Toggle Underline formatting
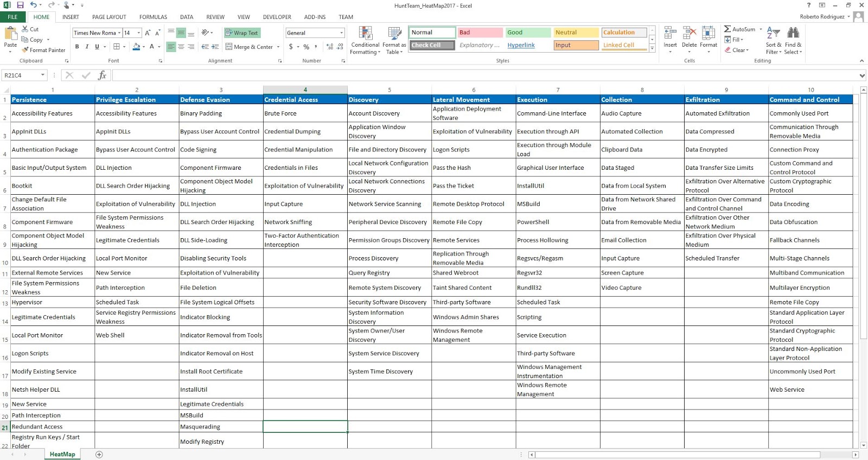Viewport: 868px width, 460px height. pyautogui.click(x=97, y=47)
